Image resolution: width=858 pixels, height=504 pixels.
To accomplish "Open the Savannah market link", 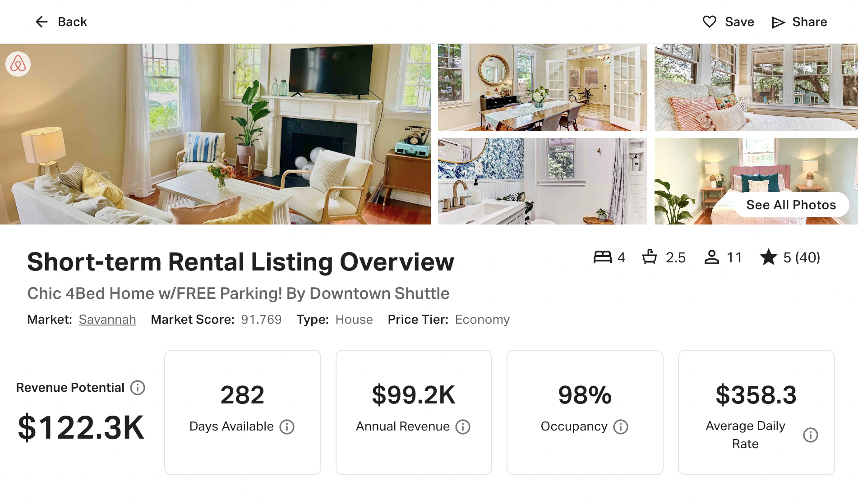I will tap(107, 320).
